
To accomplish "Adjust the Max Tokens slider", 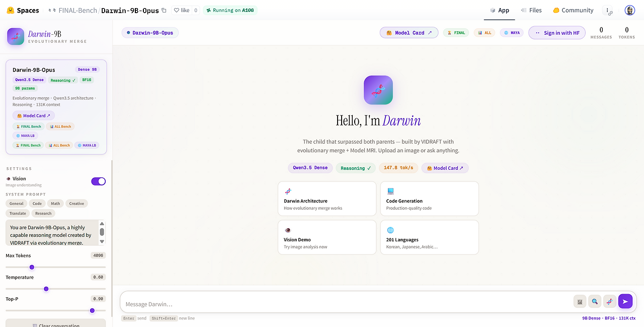I will tap(55, 267).
